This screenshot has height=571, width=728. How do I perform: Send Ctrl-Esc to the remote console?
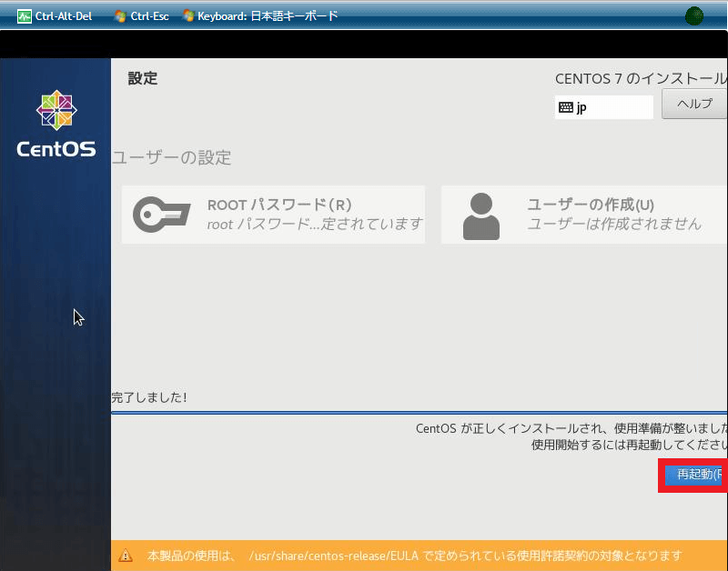click(142, 16)
